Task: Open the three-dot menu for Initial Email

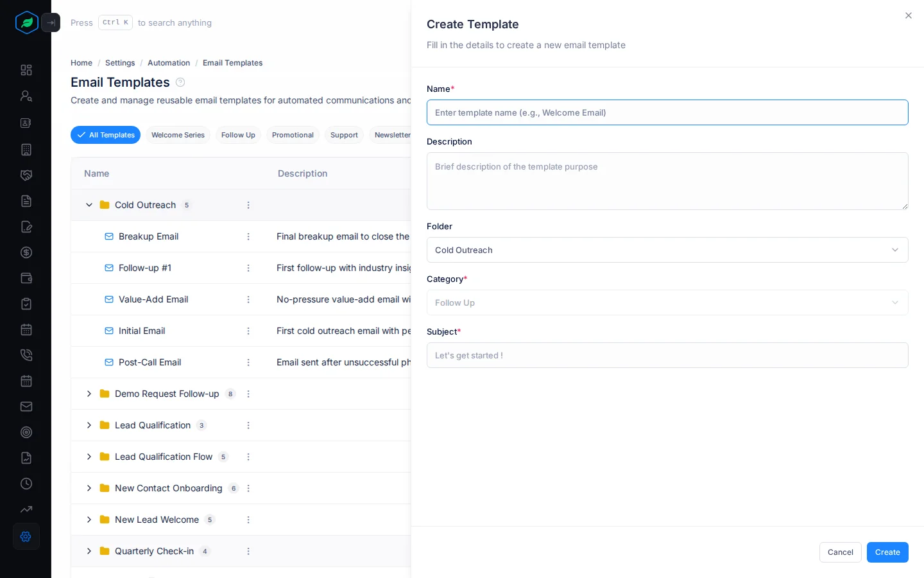Action: tap(248, 331)
